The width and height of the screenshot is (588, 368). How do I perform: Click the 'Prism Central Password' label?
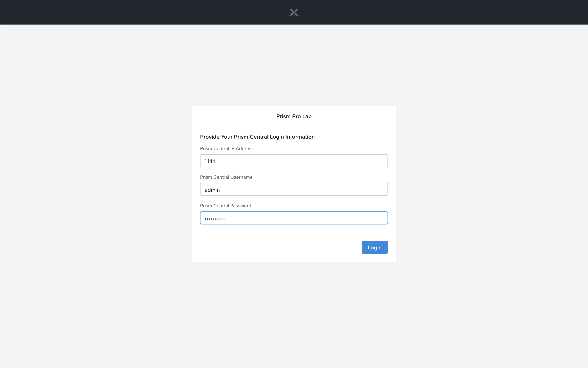click(x=225, y=206)
